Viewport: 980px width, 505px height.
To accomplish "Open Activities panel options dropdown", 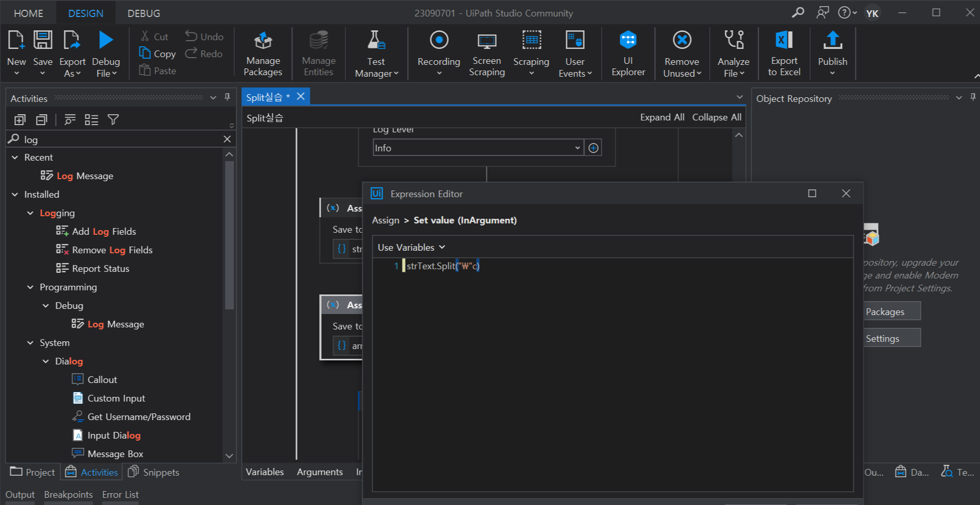I will (x=213, y=98).
